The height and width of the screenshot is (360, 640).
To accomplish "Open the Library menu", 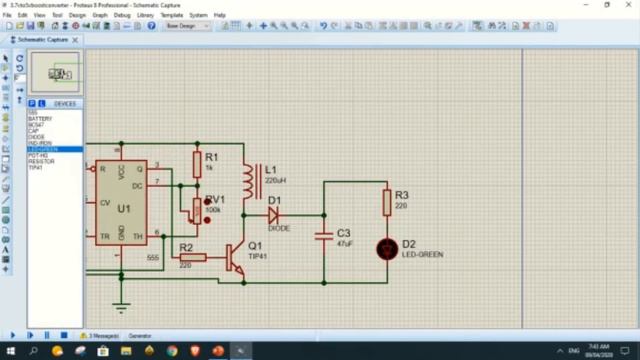I will coord(145,15).
